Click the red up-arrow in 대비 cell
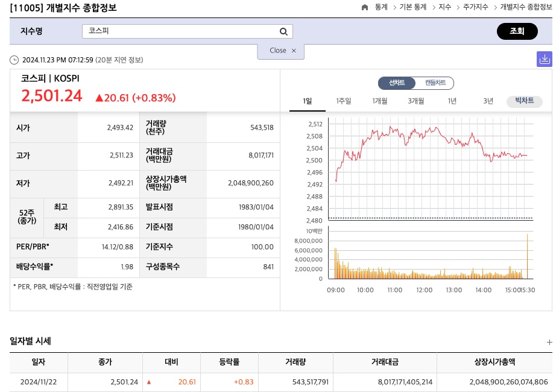The width and height of the screenshot is (559, 392). point(149,382)
